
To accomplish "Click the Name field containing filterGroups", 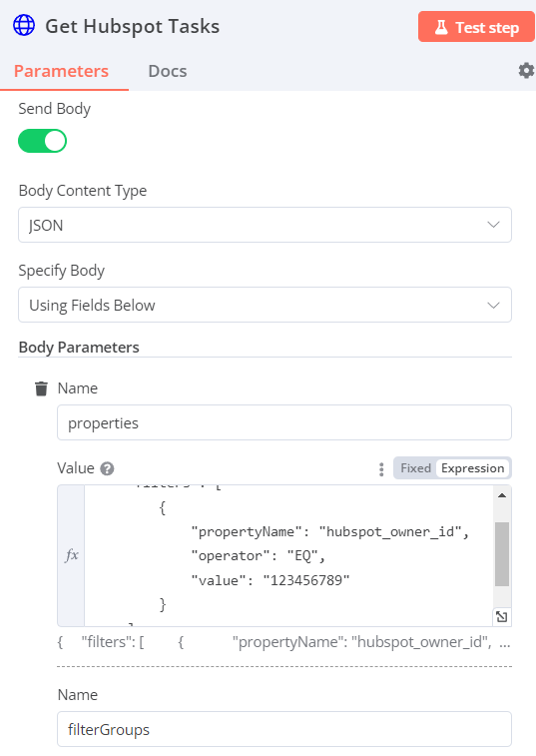I will tap(283, 729).
